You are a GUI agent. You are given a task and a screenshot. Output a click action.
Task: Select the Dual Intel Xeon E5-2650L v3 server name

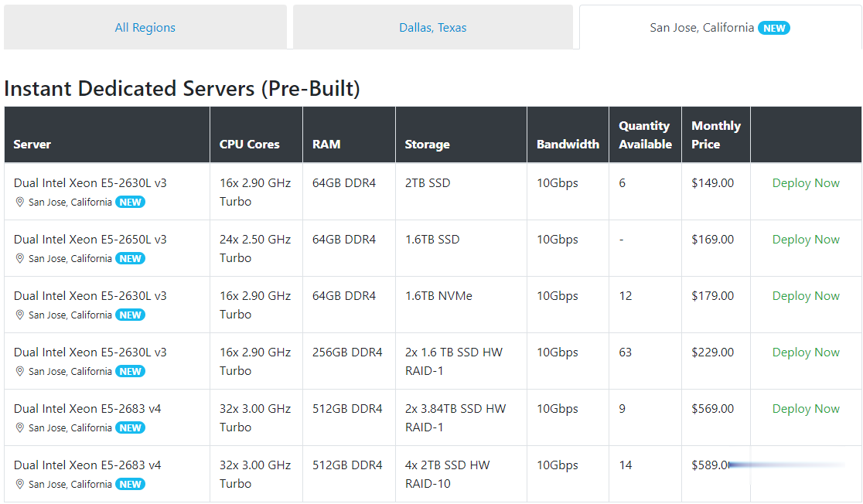click(90, 240)
